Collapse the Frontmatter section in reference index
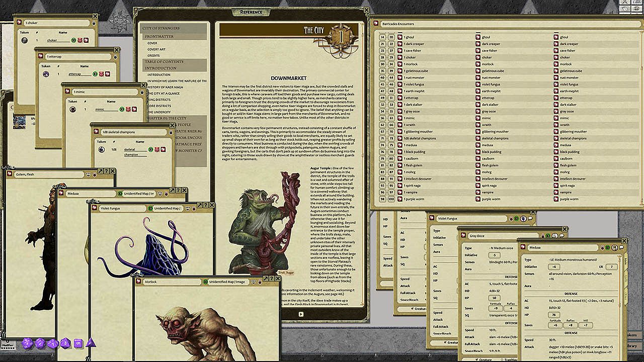The image size is (644, 362). click(174, 37)
